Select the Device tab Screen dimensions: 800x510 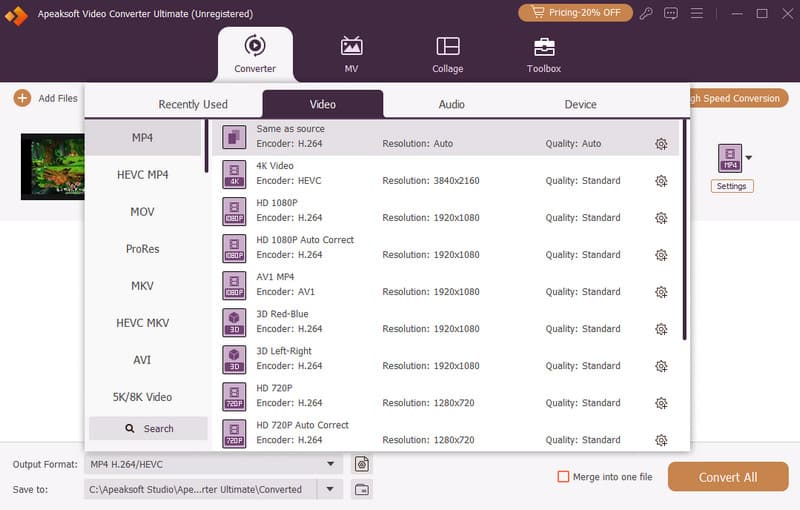tap(580, 104)
